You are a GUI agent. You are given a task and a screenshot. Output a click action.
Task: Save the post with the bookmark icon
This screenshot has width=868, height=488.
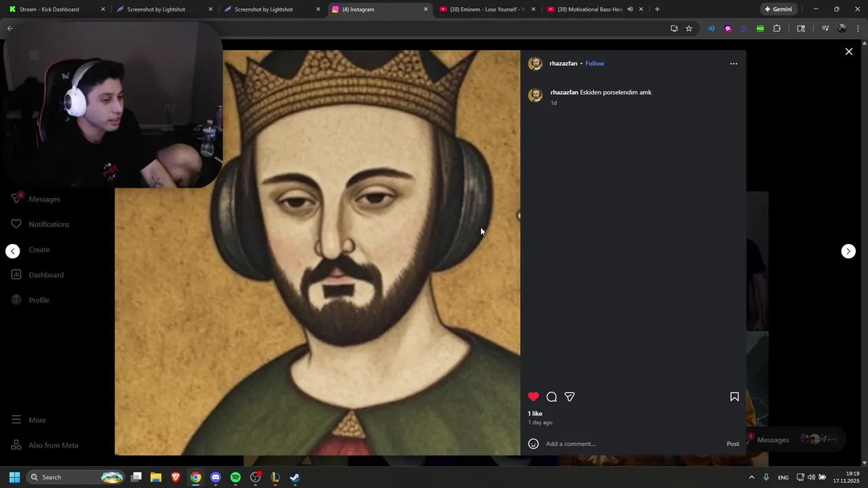[734, 396]
